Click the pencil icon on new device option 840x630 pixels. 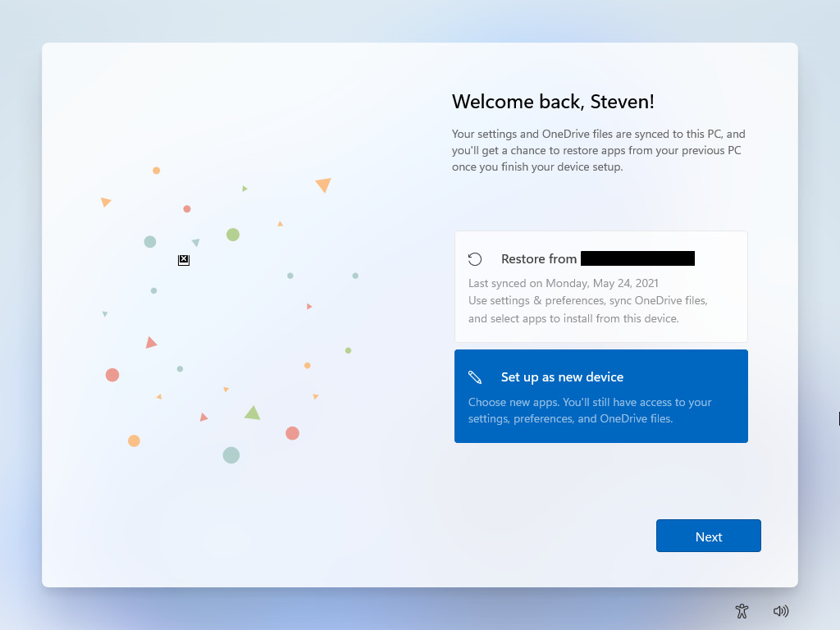(x=475, y=377)
